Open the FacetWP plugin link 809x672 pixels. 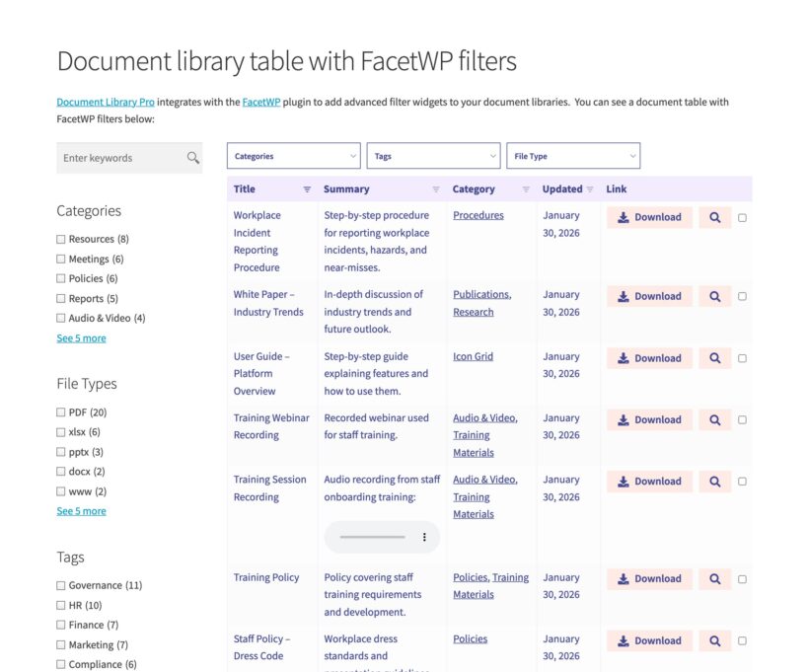click(x=261, y=103)
